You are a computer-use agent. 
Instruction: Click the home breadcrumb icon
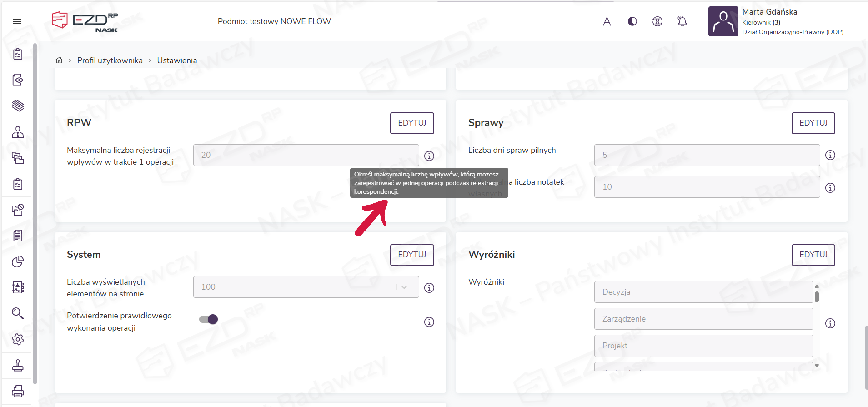pos(59,60)
